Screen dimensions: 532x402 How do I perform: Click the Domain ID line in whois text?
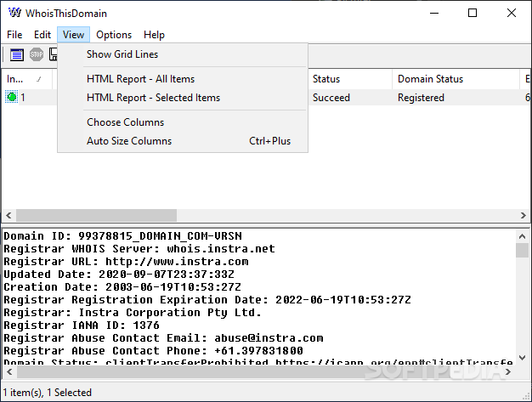click(x=123, y=236)
